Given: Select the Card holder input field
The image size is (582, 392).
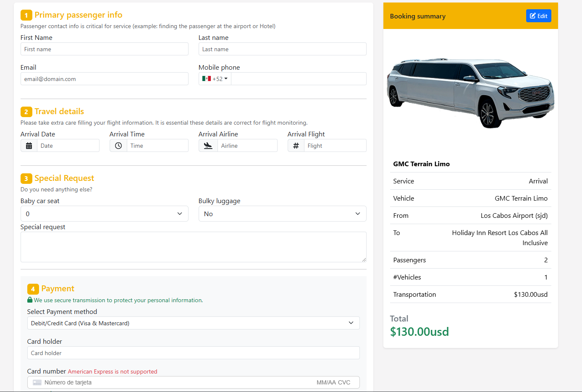Looking at the screenshot, I should (x=193, y=353).
